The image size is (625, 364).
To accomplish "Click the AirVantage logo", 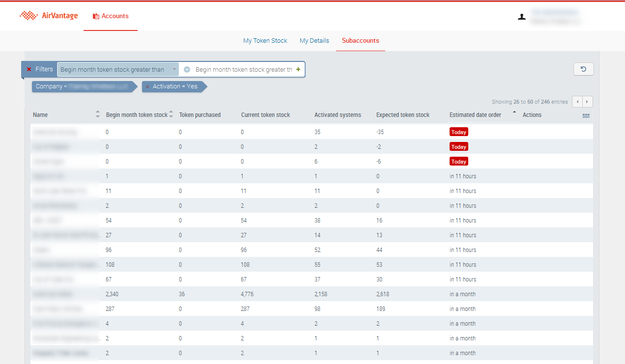I will click(x=49, y=16).
